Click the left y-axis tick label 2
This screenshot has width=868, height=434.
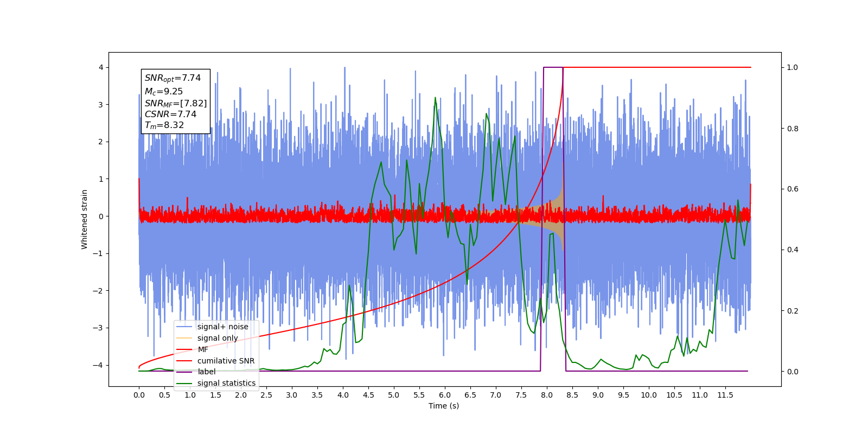tap(101, 142)
